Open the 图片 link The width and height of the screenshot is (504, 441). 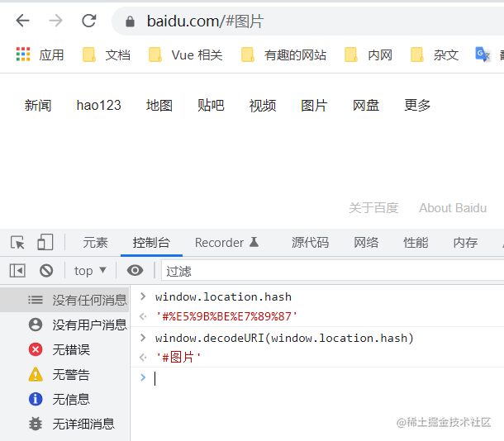pos(314,106)
